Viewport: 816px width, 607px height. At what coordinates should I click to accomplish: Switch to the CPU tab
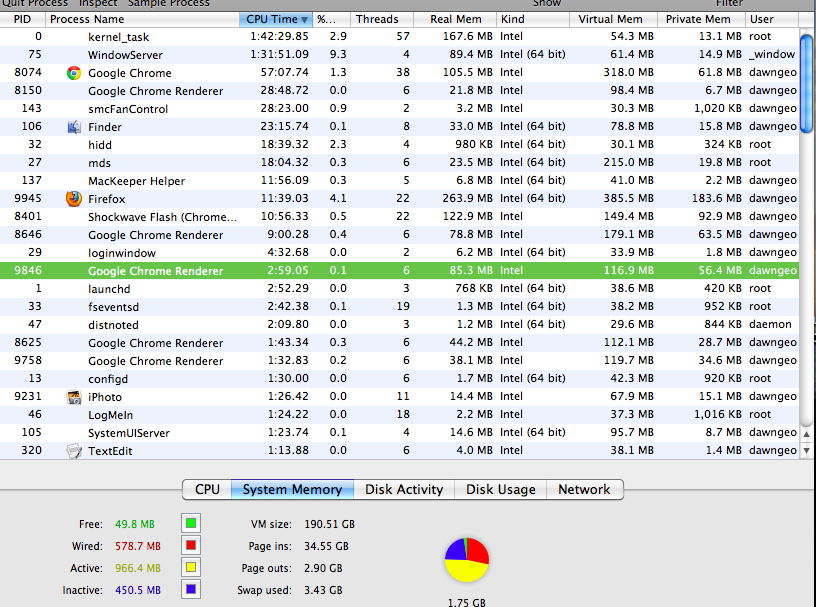(207, 489)
